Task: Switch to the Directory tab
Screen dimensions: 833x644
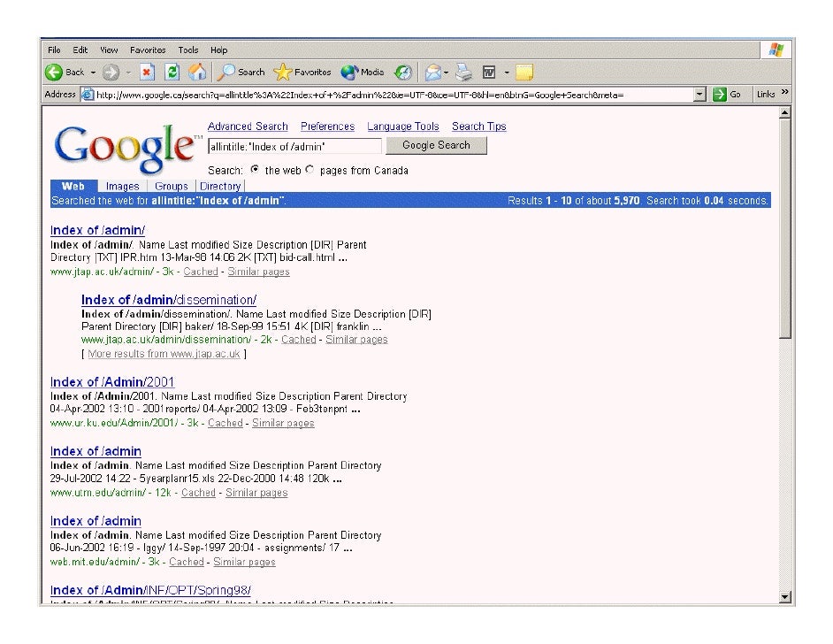Action: pos(220,187)
